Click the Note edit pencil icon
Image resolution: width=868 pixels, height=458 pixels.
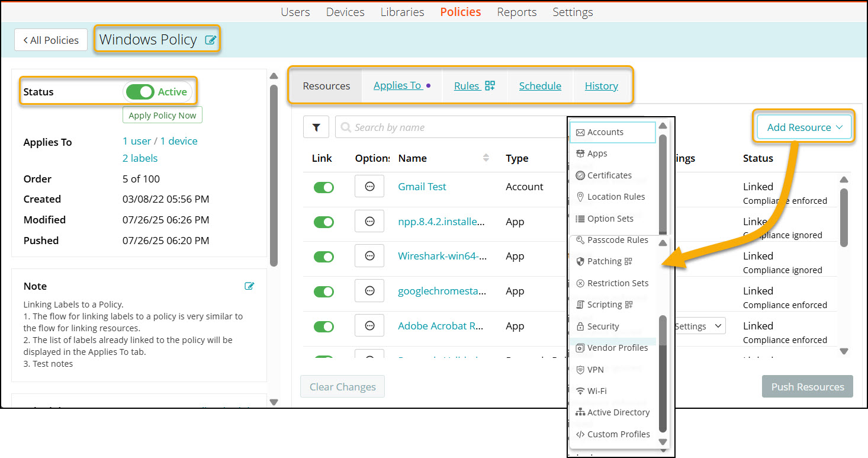coord(249,286)
